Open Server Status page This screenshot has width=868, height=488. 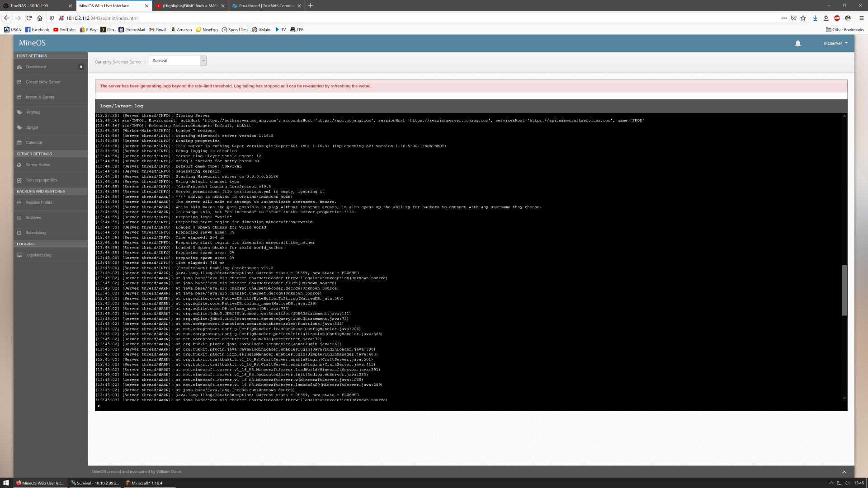pyautogui.click(x=38, y=165)
